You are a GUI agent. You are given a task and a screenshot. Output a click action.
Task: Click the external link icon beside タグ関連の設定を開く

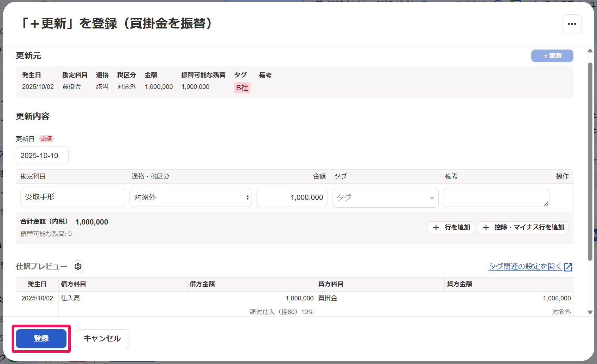pos(568,267)
